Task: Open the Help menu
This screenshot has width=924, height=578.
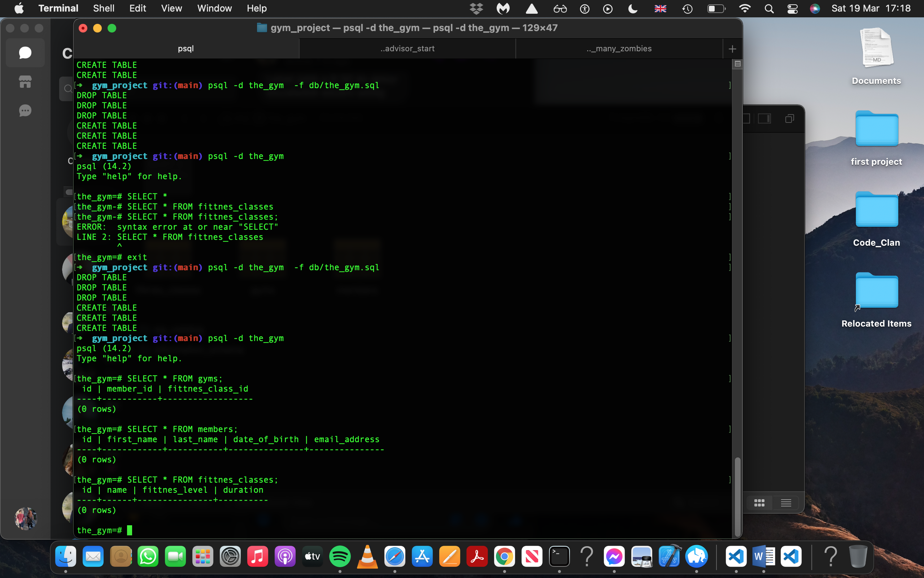Action: (x=257, y=8)
